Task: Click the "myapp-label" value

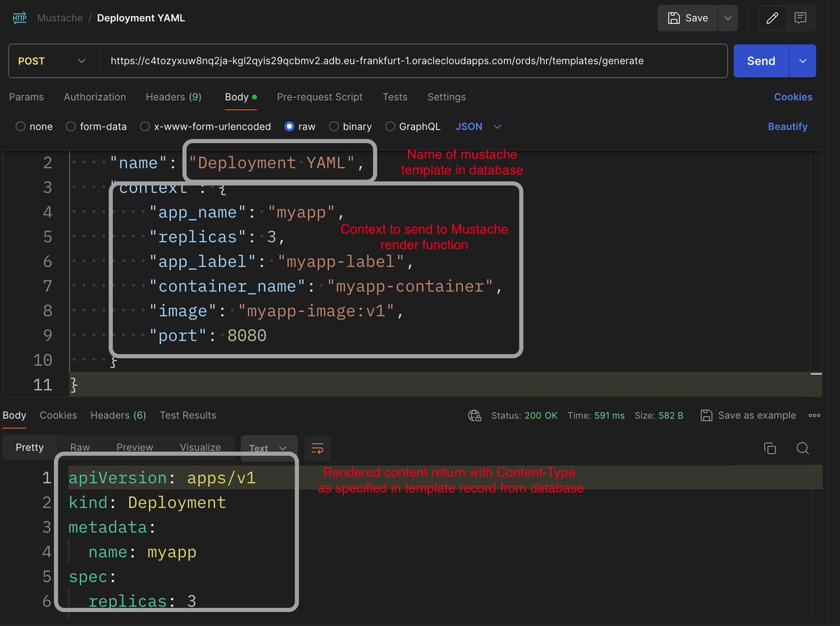Action: (x=341, y=262)
